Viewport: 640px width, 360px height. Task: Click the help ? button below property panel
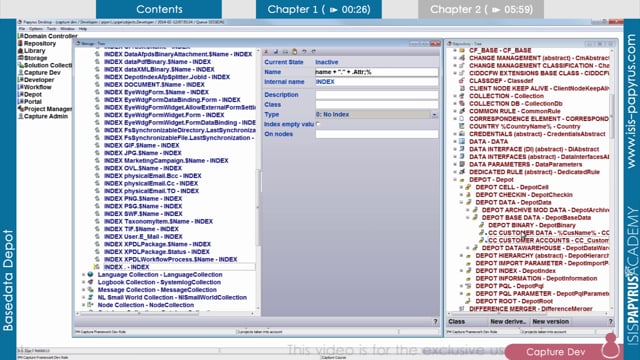click(435, 322)
